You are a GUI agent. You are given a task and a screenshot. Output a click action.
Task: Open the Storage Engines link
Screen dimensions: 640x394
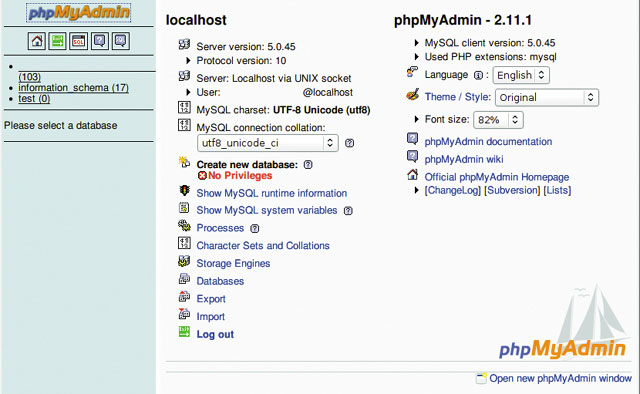233,263
